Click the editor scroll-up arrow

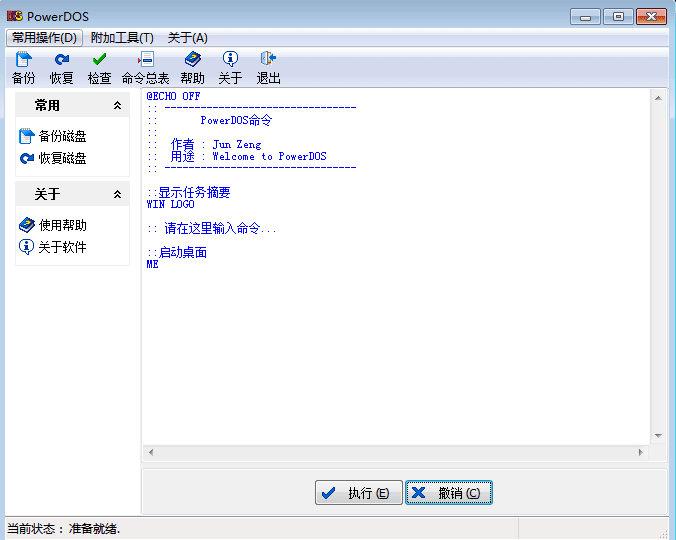tap(658, 98)
